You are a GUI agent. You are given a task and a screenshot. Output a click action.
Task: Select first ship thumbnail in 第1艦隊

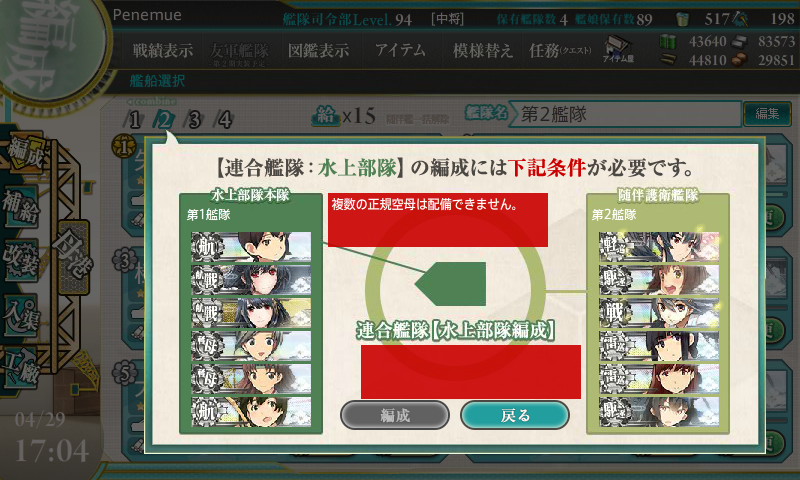(x=251, y=247)
